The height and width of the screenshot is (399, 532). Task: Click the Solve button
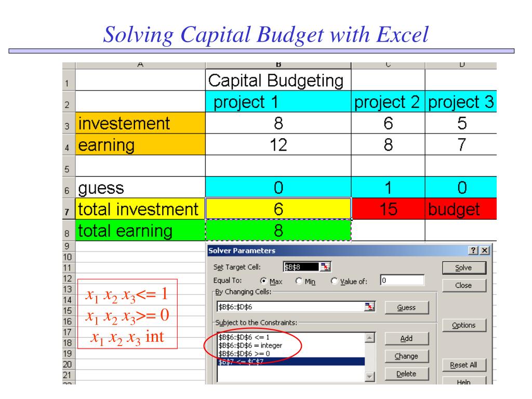coord(464,268)
